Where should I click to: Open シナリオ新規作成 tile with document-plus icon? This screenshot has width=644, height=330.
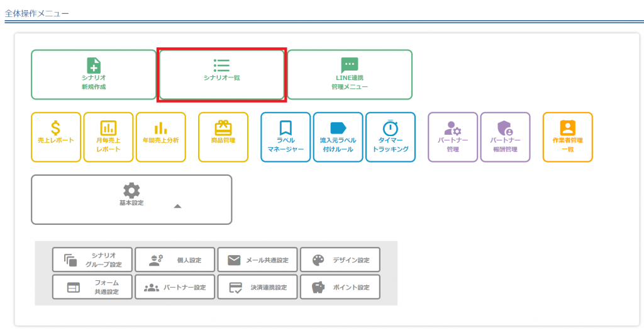point(94,74)
